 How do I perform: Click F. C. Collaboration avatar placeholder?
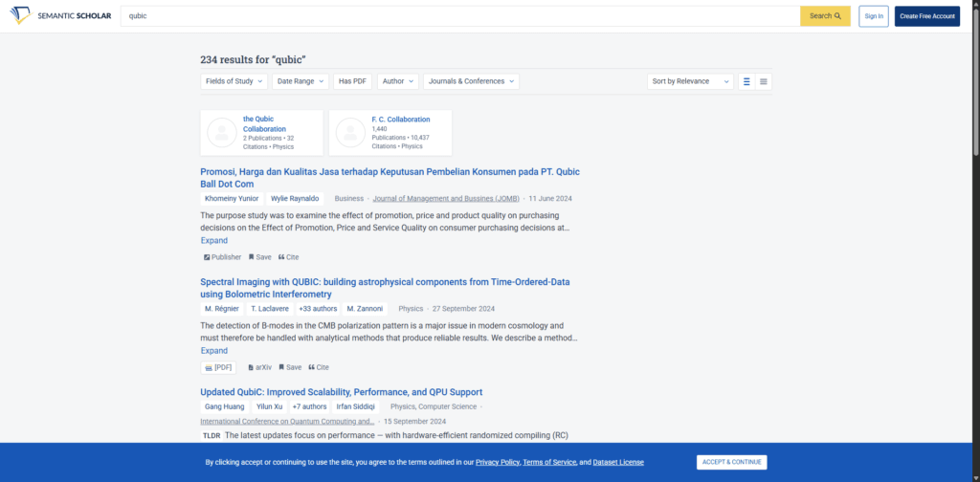point(350,132)
